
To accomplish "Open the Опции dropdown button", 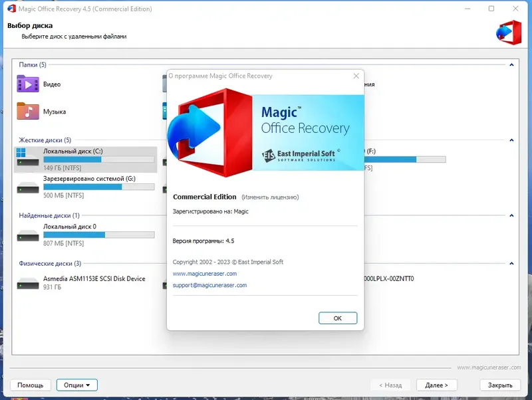I will [x=77, y=385].
